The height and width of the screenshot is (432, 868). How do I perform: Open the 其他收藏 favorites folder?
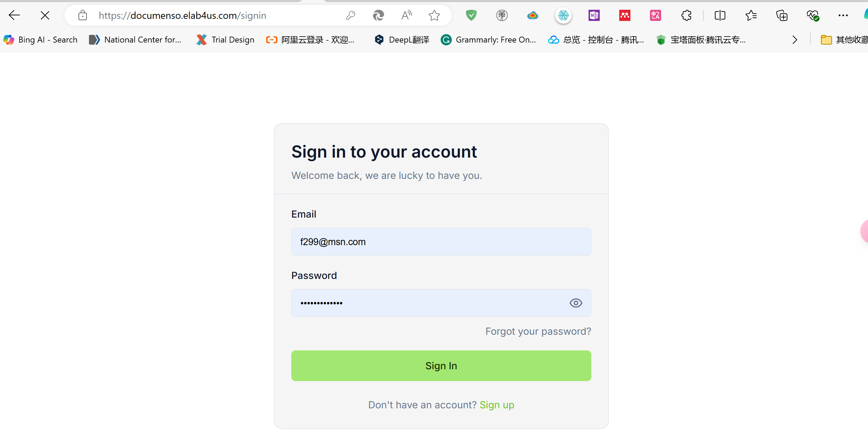(844, 40)
